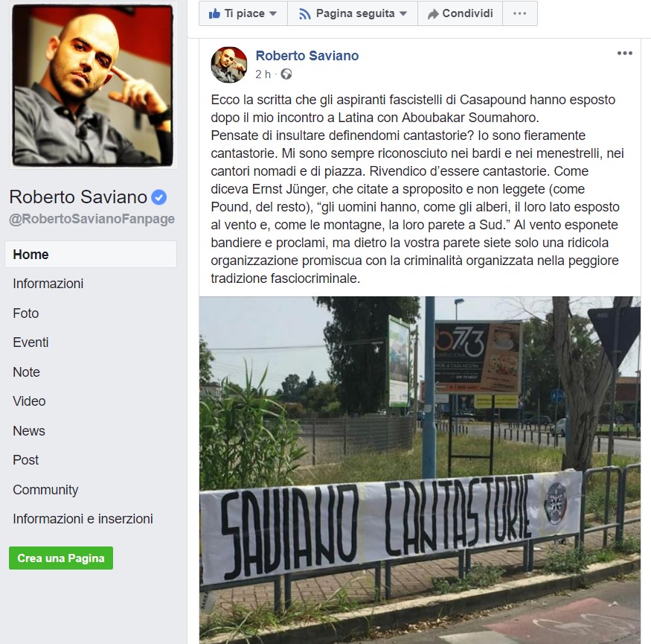This screenshot has height=644, width=651.
Task: Toggle Pagina seguita follow state
Action: click(353, 13)
